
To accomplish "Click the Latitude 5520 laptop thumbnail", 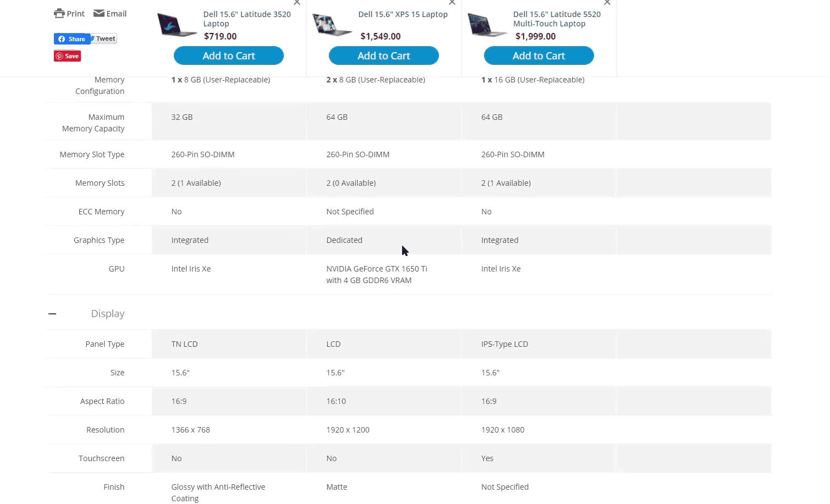I will [487, 25].
